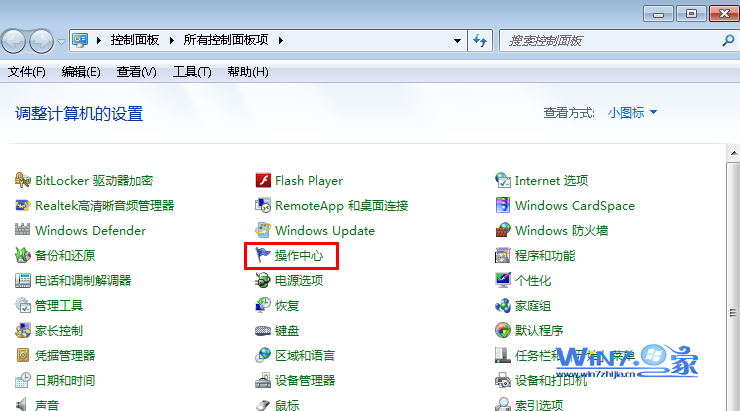The height and width of the screenshot is (411, 740).
Task: Click the 备份和还原 icon
Action: 22,255
